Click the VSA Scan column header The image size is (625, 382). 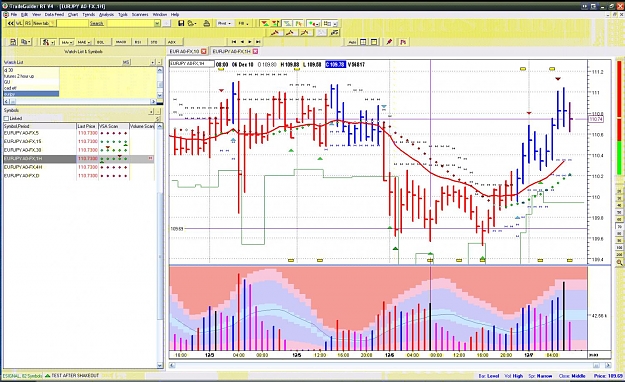(x=114, y=126)
